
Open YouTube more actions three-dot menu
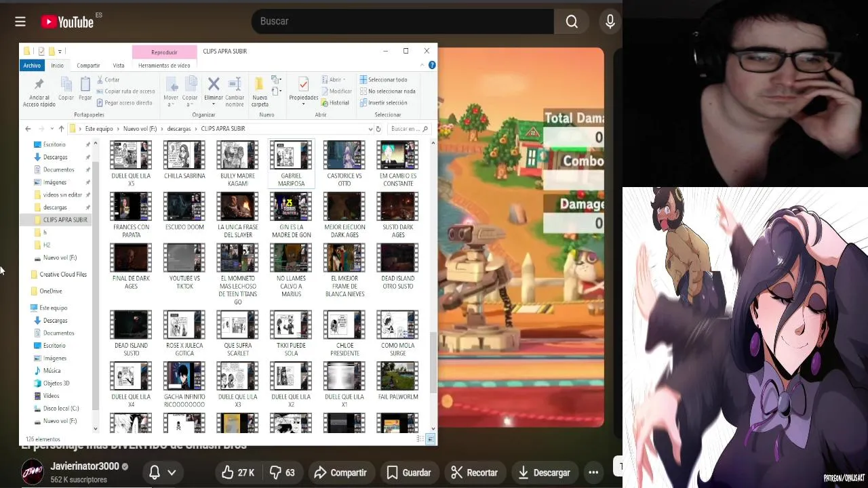[x=593, y=472]
